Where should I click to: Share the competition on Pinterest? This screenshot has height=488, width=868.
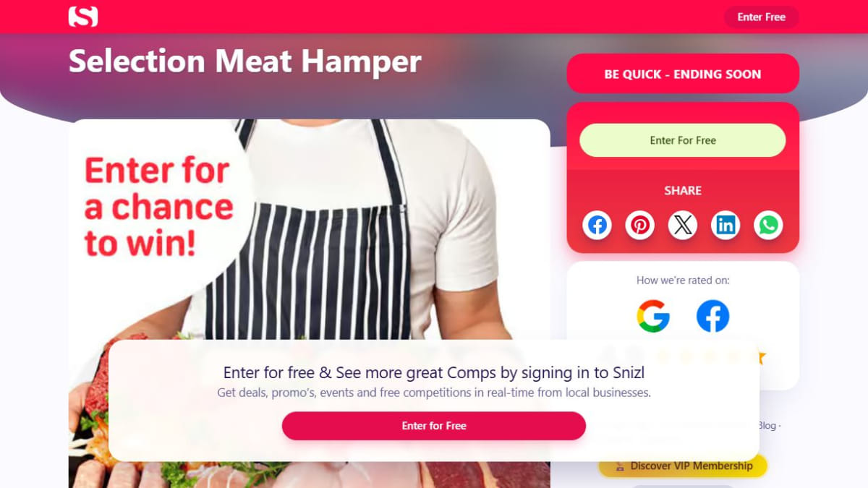point(640,226)
